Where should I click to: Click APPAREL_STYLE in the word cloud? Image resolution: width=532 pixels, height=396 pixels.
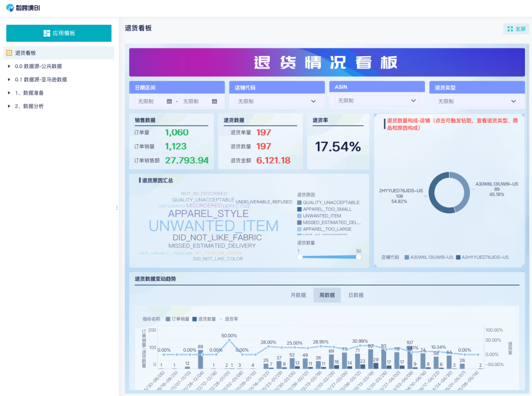point(208,214)
